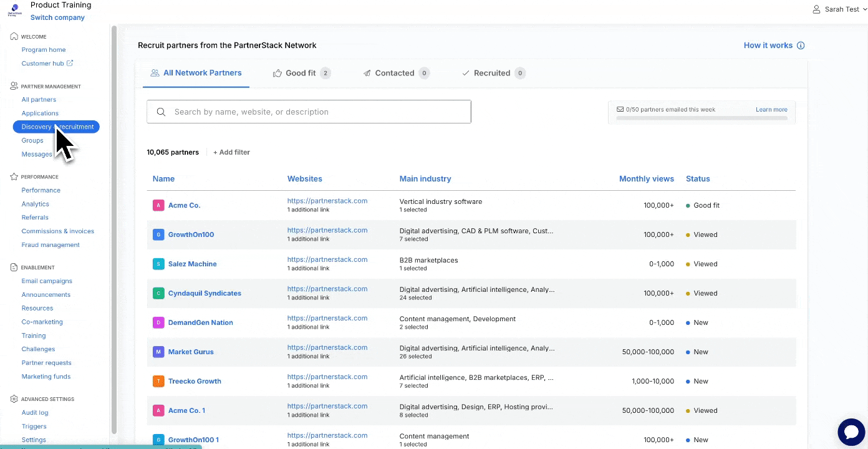Image resolution: width=868 pixels, height=449 pixels.
Task: Open Announcements in sidebar
Action: click(46, 295)
